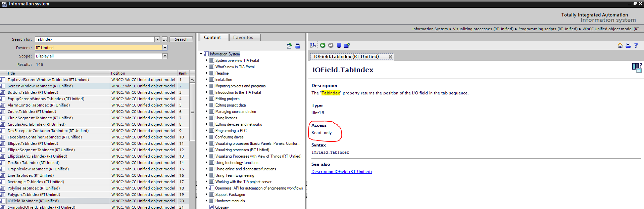The height and width of the screenshot is (209, 644).
Task: Click the print icon in Content panel
Action: tap(297, 46)
